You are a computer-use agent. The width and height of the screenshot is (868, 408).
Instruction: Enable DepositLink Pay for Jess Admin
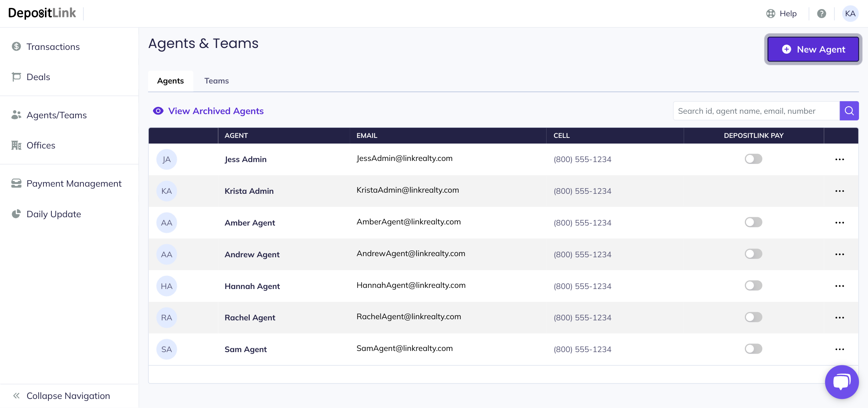753,159
